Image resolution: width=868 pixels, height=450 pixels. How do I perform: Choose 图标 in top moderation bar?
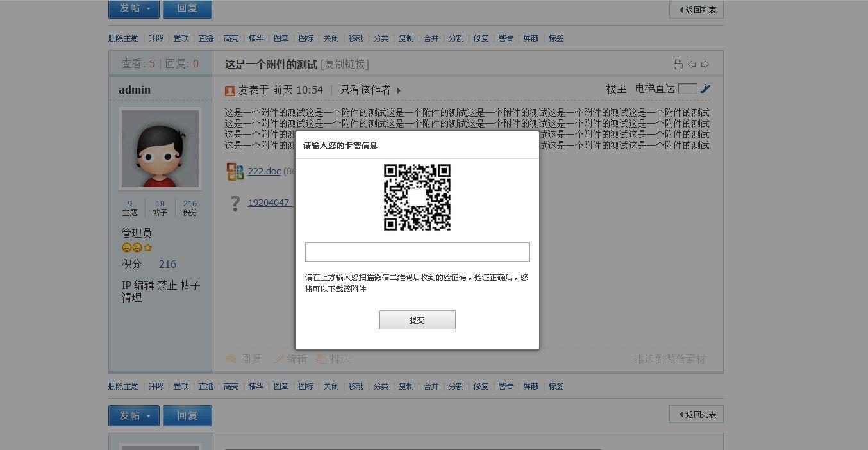(306, 38)
